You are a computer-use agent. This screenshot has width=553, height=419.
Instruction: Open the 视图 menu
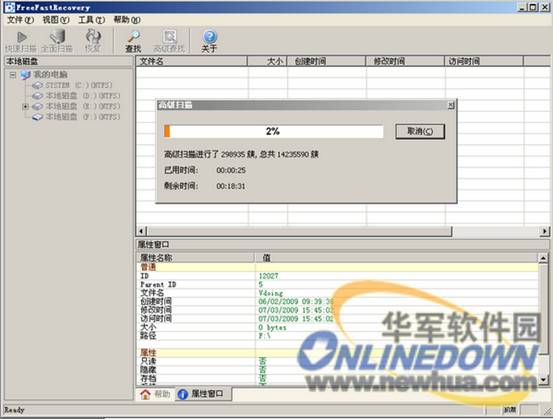(56, 20)
